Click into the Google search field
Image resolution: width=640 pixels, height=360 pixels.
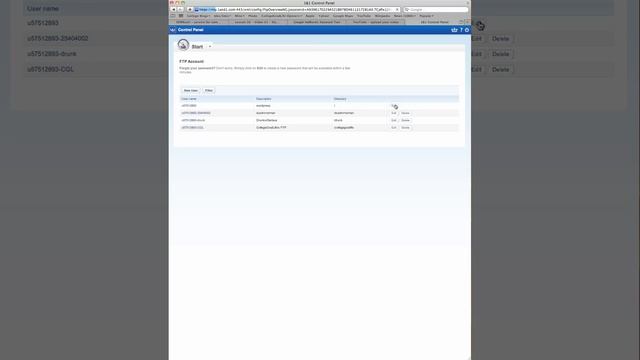pyautogui.click(x=436, y=9)
